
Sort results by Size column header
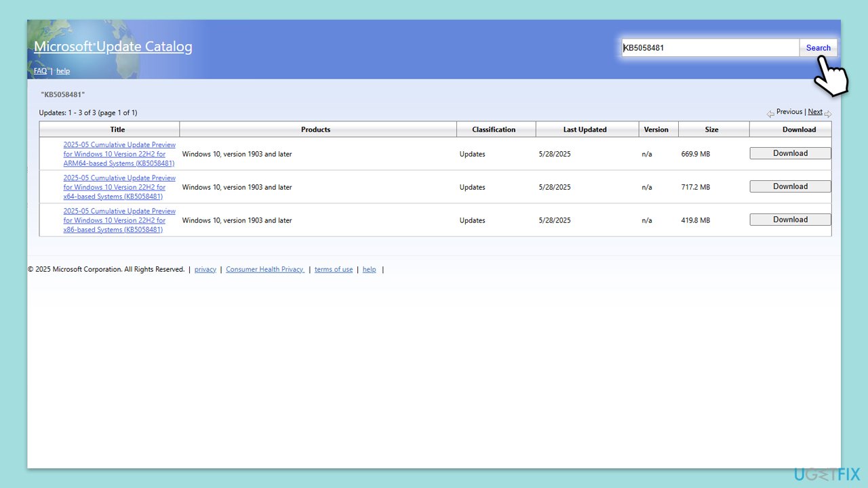(x=711, y=129)
